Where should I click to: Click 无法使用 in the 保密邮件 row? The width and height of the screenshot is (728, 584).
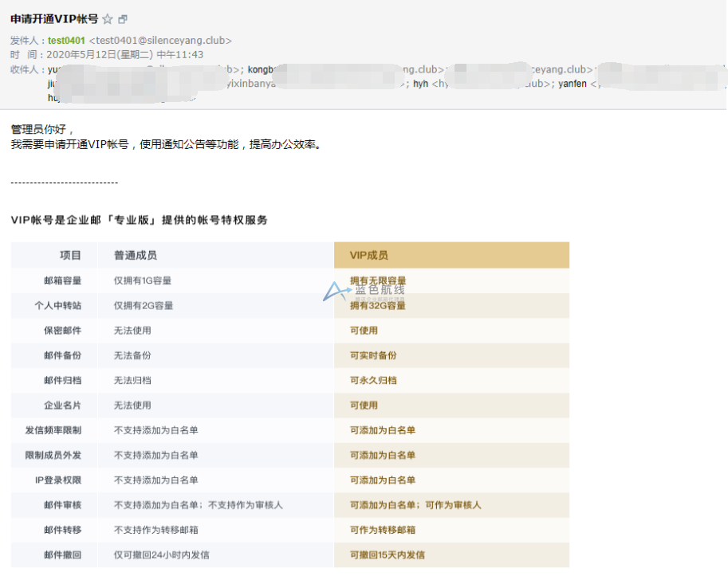(133, 331)
